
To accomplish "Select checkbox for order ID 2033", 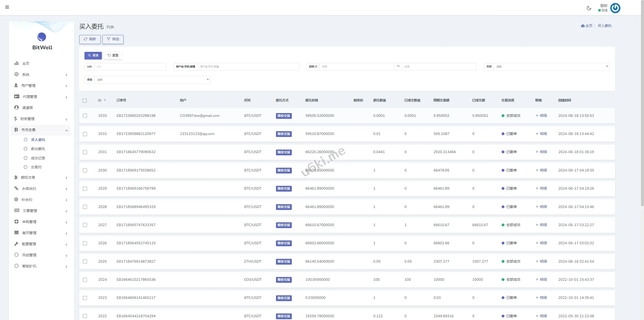I will (x=85, y=116).
